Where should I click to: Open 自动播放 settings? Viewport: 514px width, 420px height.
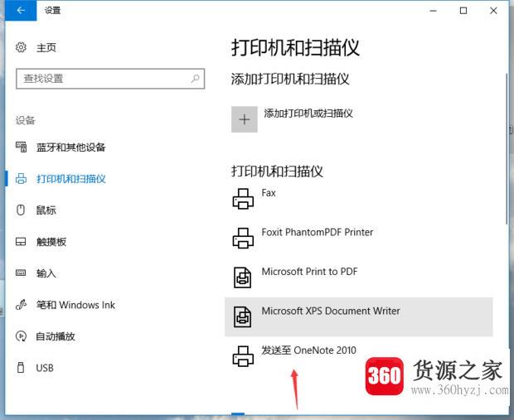(x=56, y=336)
